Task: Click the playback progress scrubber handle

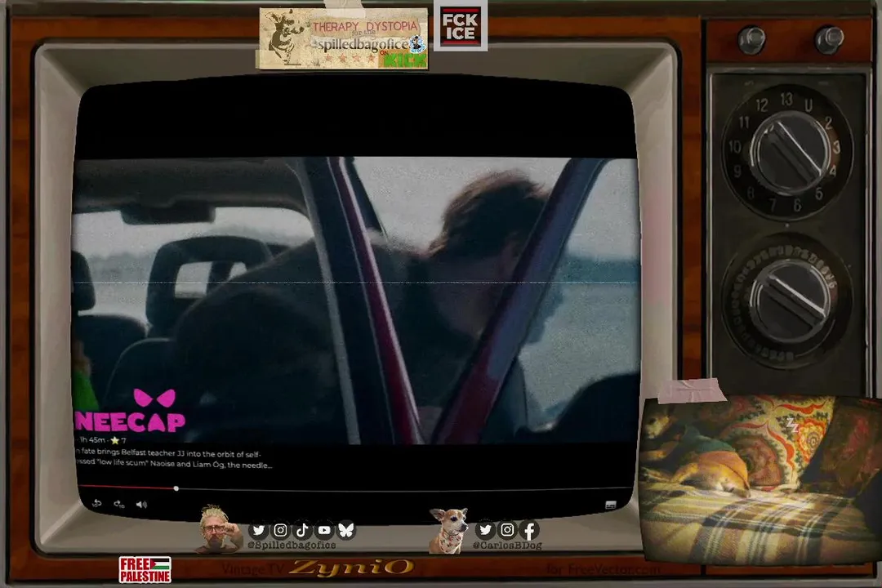Action: (x=176, y=488)
